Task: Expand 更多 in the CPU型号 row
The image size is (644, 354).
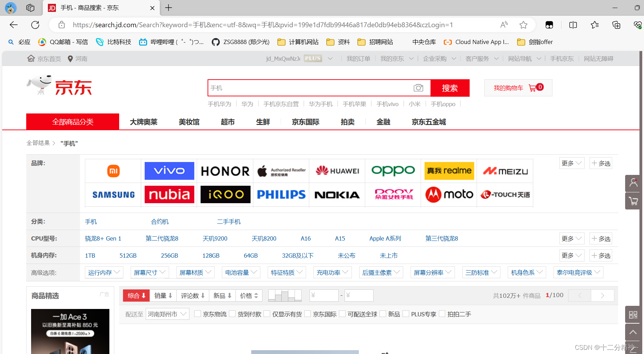Action: (571, 238)
